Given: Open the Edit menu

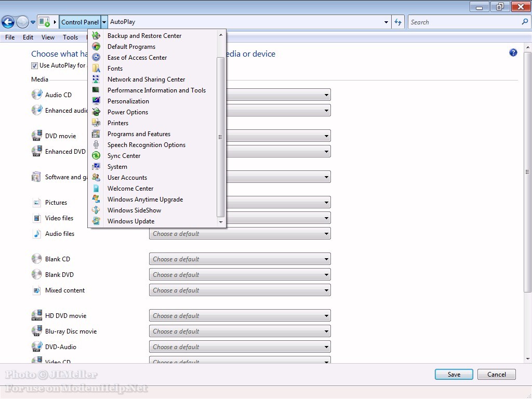Looking at the screenshot, I should pos(28,37).
